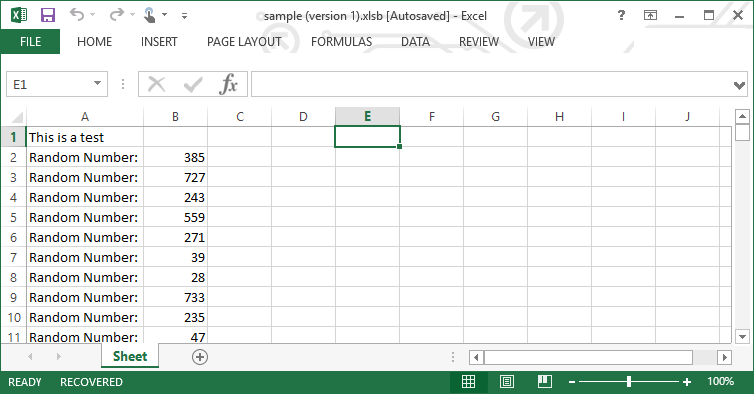This screenshot has height=394, width=754.
Task: Select row 7 header
Action: click(x=13, y=257)
